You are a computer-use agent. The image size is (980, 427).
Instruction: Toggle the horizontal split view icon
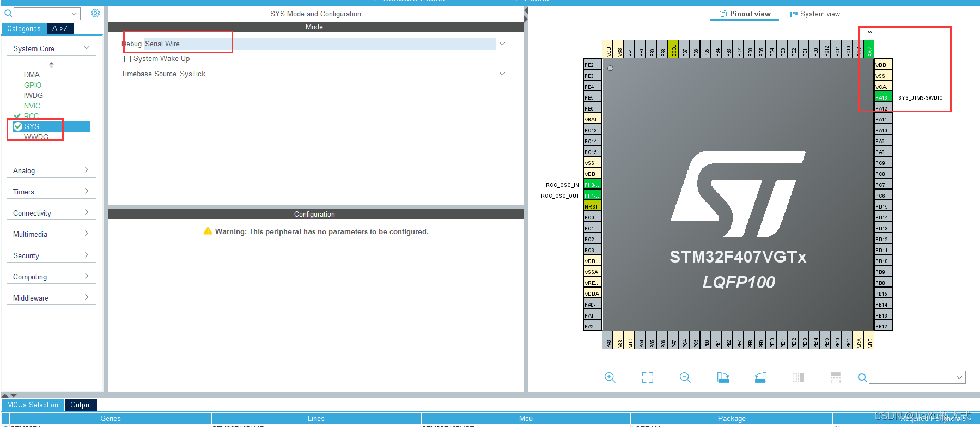pyautogui.click(x=836, y=377)
